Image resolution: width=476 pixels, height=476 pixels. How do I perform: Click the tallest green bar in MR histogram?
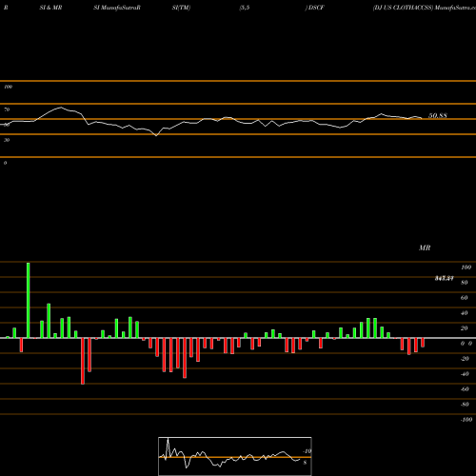pyautogui.click(x=29, y=300)
